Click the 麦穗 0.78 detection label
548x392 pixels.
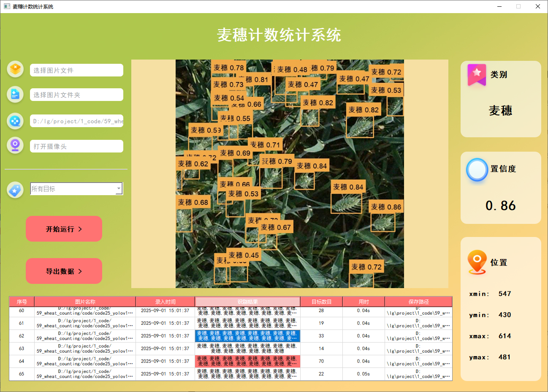click(228, 68)
